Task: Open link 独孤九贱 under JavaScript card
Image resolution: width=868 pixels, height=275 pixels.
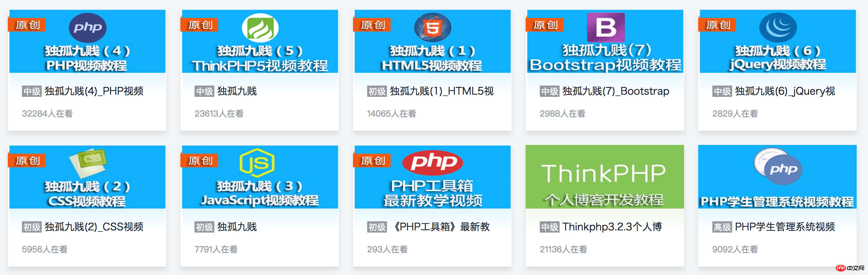Action: (237, 227)
